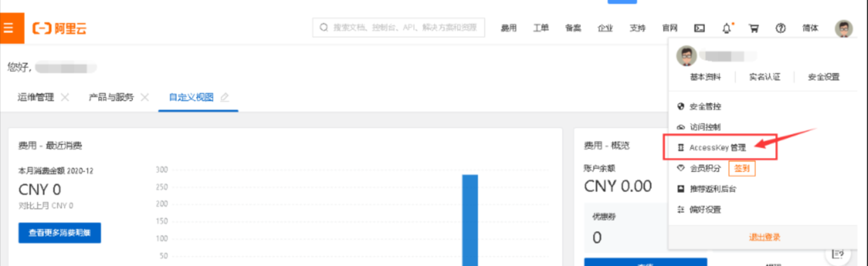
Task: Open 安全设置 in account dropdown
Action: click(x=823, y=77)
